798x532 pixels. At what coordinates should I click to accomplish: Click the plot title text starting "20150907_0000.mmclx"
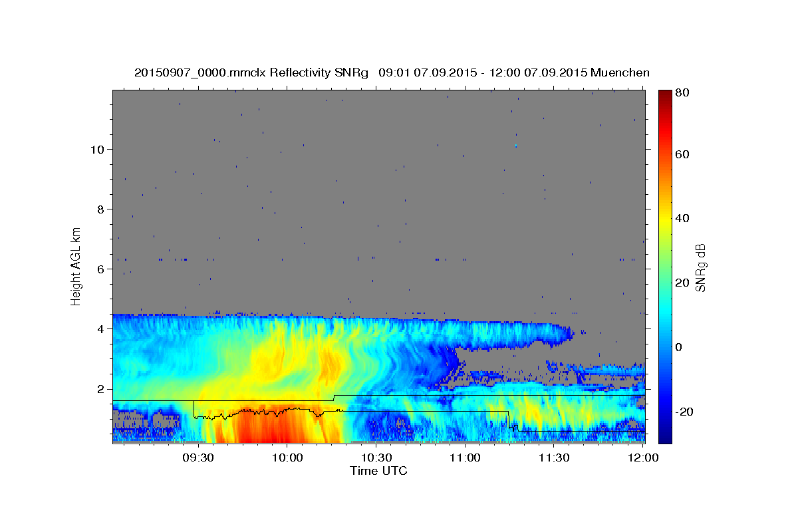392,72
